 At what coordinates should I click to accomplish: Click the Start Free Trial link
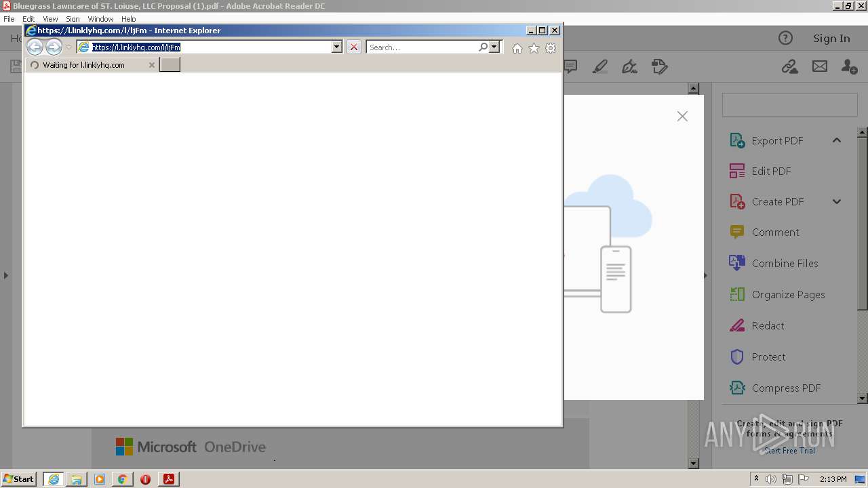pos(789,451)
